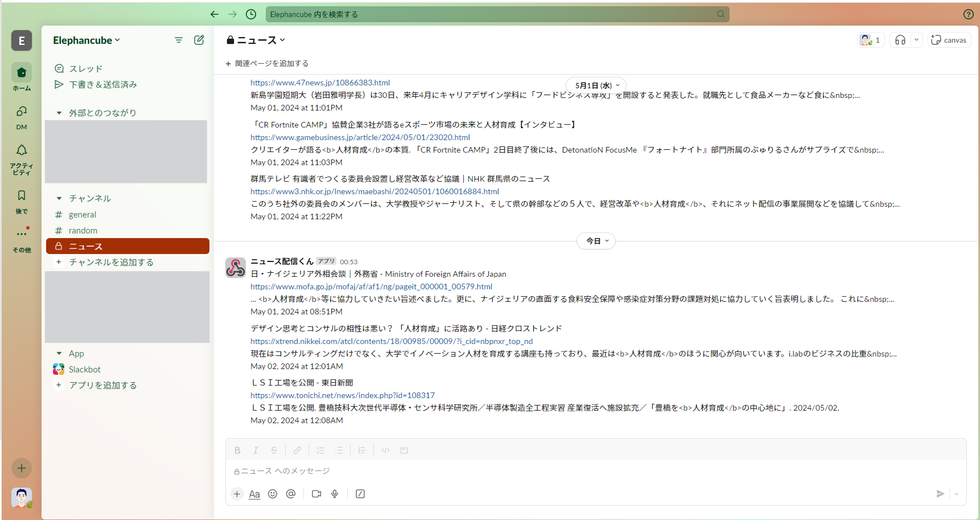Open the mofa.go.jp link
Screen dimensions: 980x520
point(371,286)
